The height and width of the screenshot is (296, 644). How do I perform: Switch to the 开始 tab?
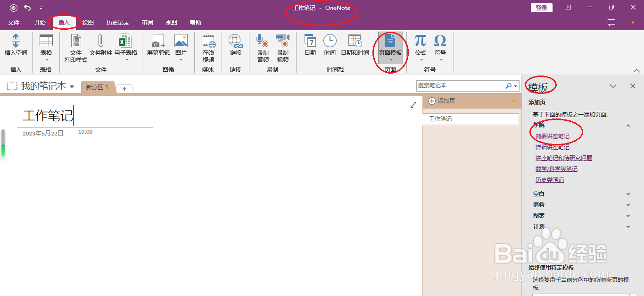(x=40, y=22)
